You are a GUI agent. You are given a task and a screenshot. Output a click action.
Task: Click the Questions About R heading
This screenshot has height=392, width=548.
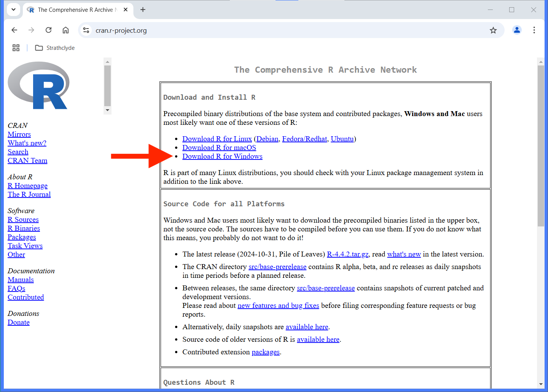(x=199, y=382)
